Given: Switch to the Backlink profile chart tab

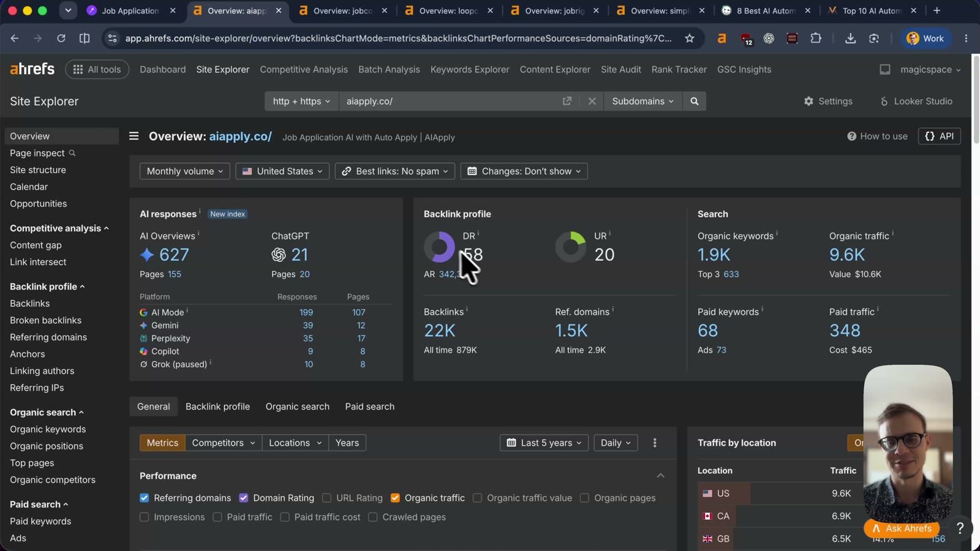Looking at the screenshot, I should (x=217, y=407).
